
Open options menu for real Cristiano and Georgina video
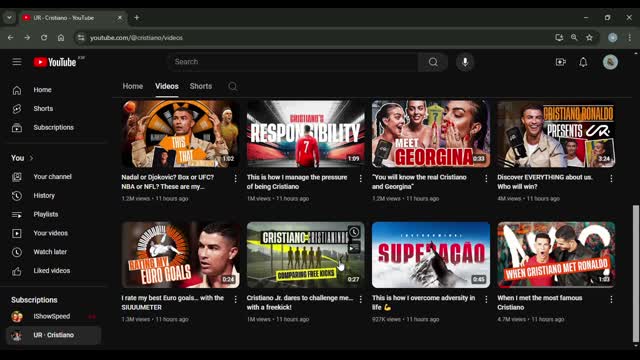(486, 178)
